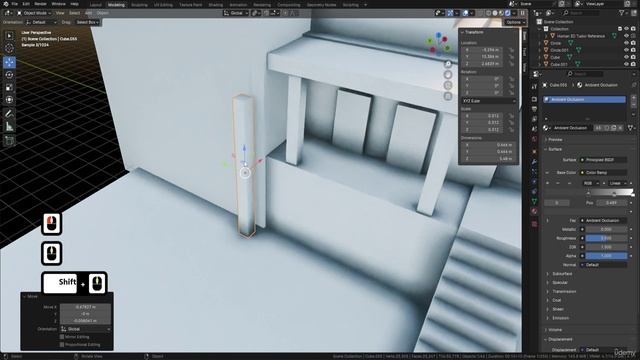Open the View Layer properties tab
640x360 pixels.
[x=534, y=119]
